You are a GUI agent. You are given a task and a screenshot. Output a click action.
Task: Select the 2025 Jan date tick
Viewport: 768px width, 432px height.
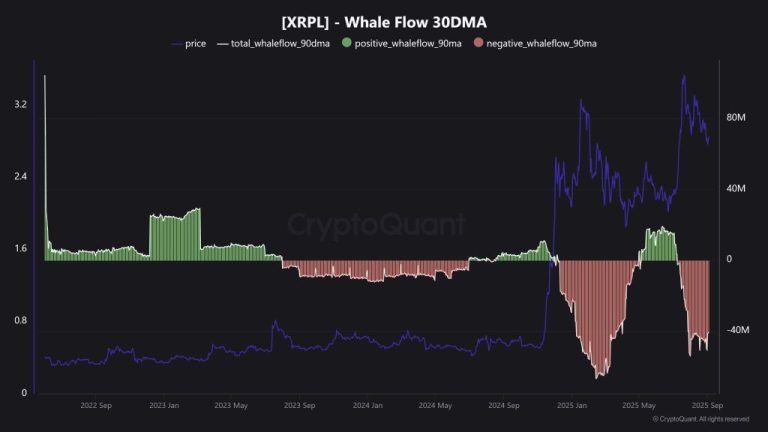click(x=574, y=405)
